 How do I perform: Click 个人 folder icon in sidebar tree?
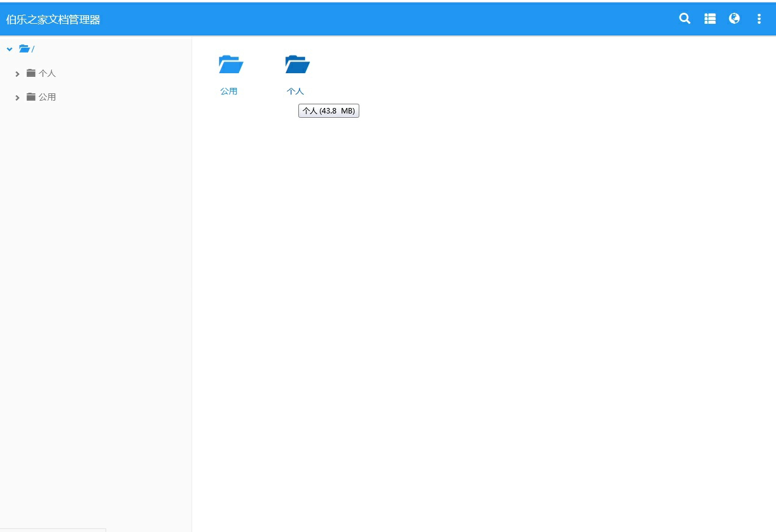pos(31,73)
